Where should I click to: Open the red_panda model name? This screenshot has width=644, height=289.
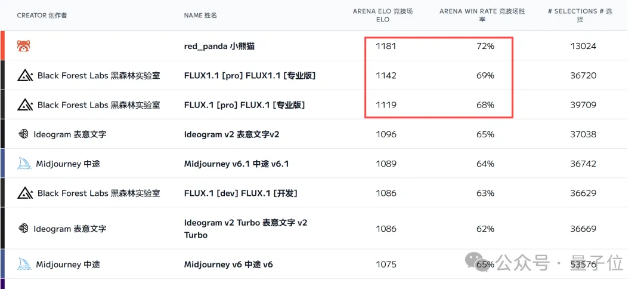tap(219, 47)
